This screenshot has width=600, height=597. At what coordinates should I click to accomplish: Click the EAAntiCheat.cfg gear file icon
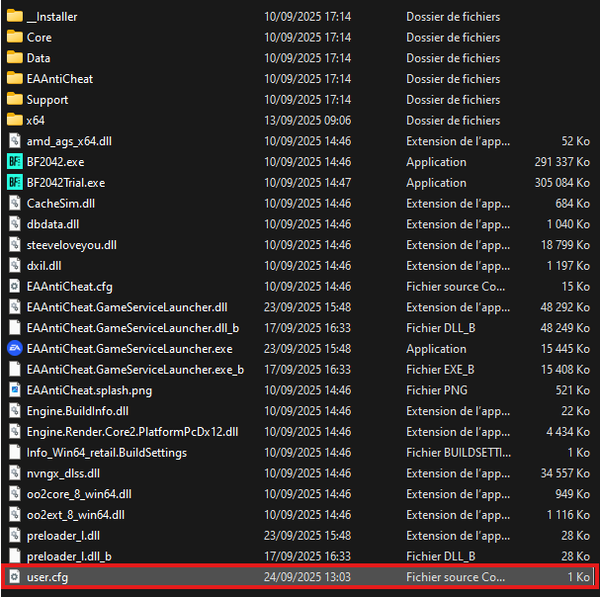coord(14,287)
